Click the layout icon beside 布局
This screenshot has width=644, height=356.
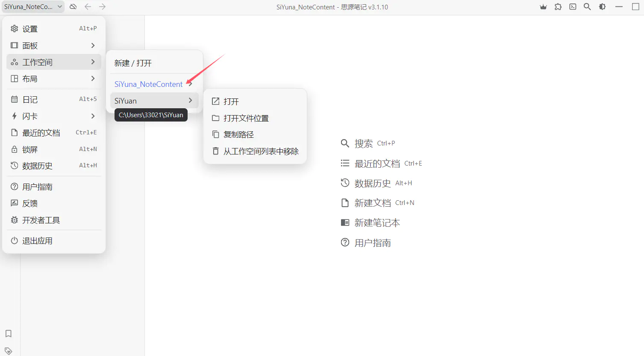click(x=15, y=79)
